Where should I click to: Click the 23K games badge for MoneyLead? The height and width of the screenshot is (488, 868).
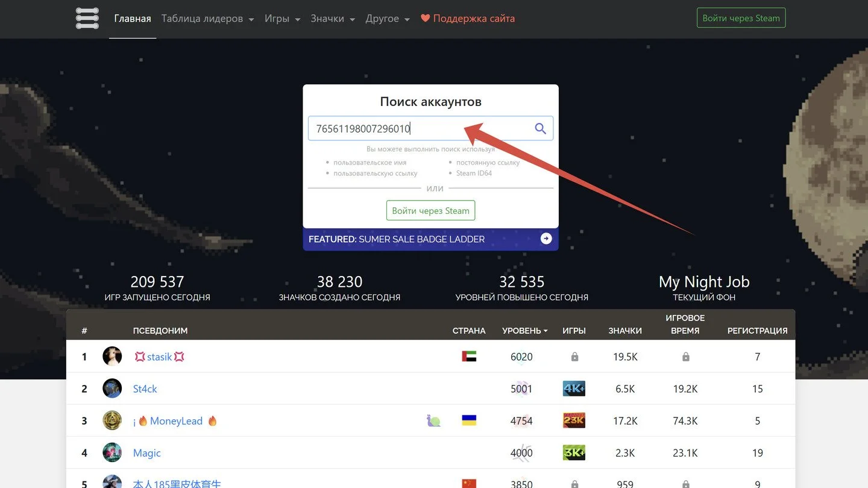click(574, 421)
